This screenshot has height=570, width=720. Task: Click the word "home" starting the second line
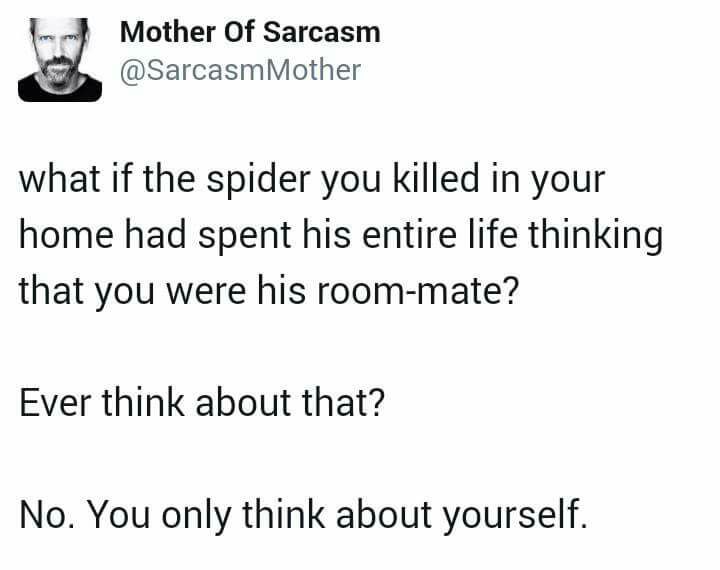click(x=66, y=235)
